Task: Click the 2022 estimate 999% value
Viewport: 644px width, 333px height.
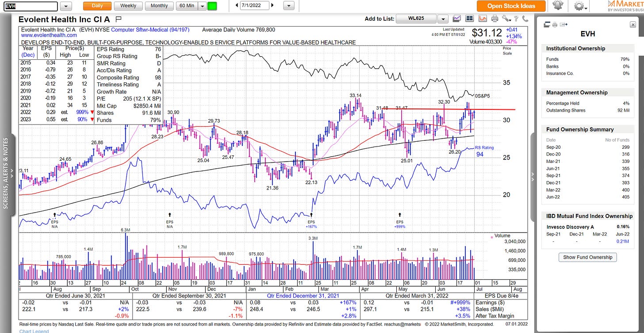Action: 82,112
